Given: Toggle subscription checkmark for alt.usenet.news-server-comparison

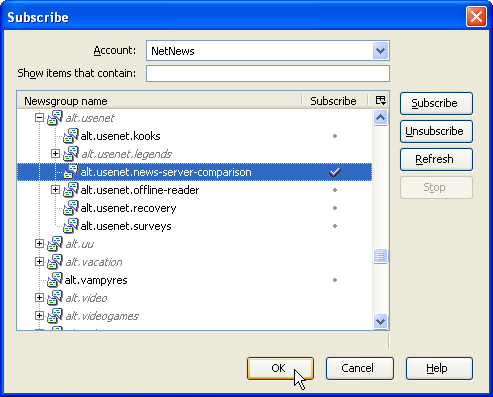Looking at the screenshot, I should (335, 172).
